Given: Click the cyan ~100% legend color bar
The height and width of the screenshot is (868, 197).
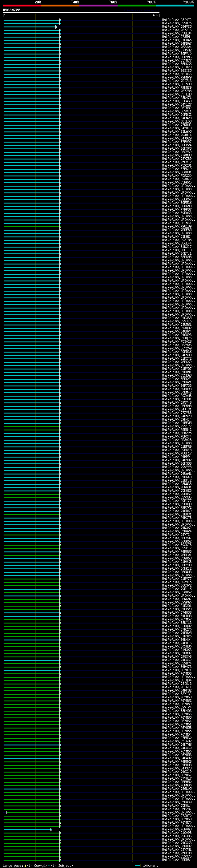Looking at the screenshot, I should 175,6.
